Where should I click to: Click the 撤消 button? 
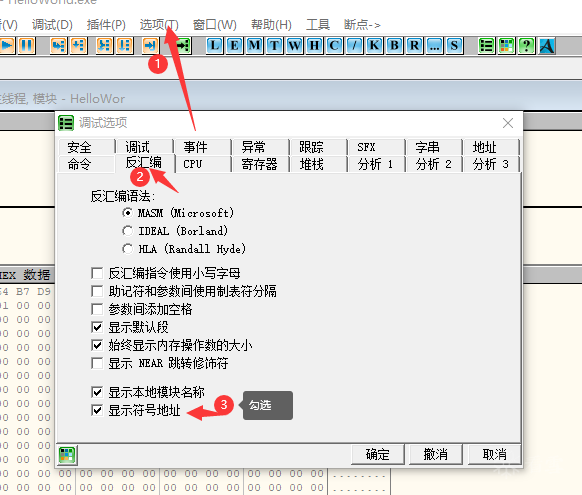click(x=436, y=454)
